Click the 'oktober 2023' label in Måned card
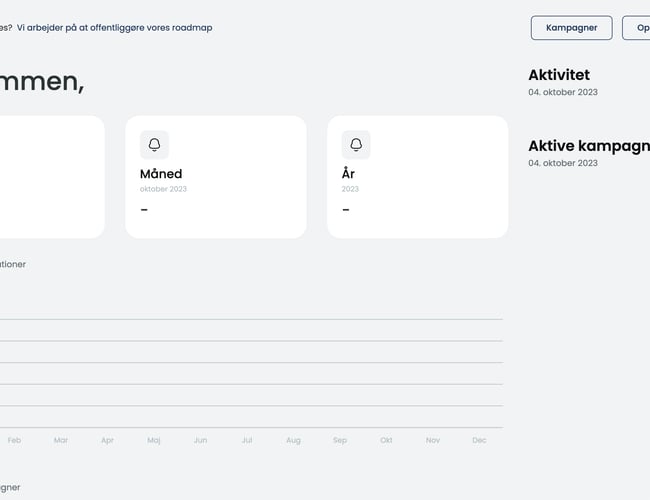Viewport: 650px width, 500px height. pos(163,189)
